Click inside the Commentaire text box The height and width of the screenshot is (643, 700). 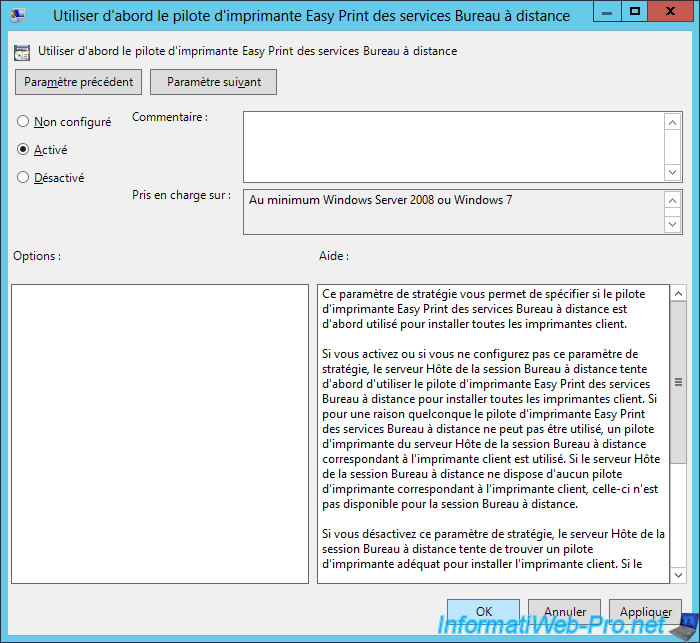(x=454, y=147)
